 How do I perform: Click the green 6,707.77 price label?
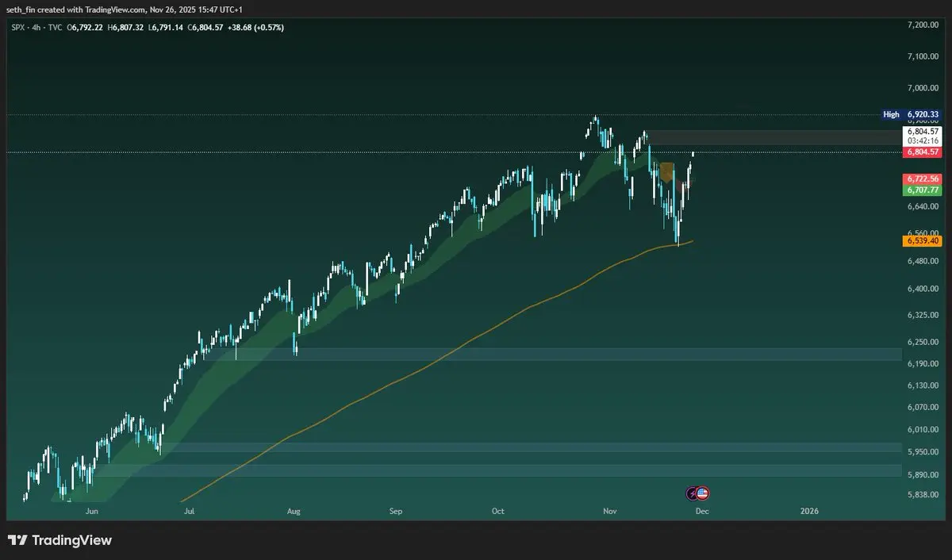922,190
